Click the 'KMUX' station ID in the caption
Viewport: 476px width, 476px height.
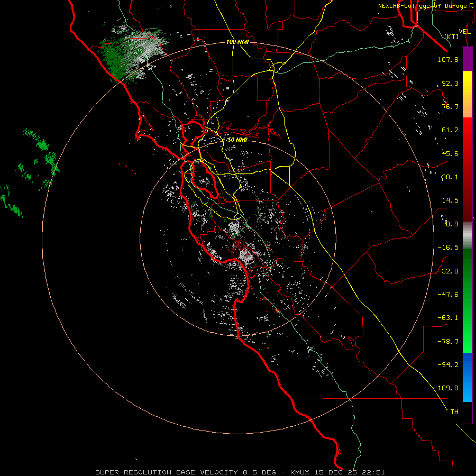pyautogui.click(x=300, y=472)
